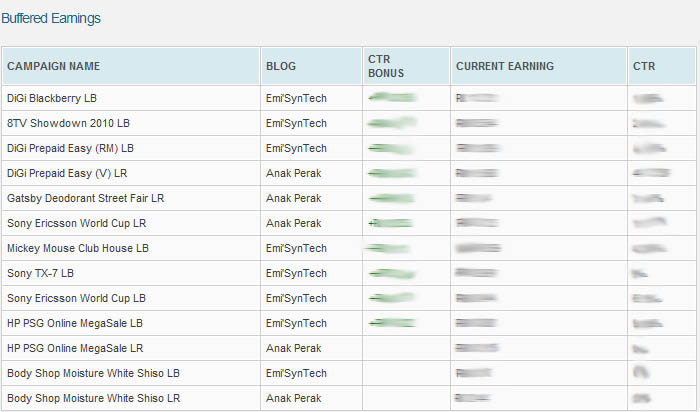Click Anak Perak in HP PSG Online MegaSale LR row
The image size is (700, 412).
click(293, 348)
